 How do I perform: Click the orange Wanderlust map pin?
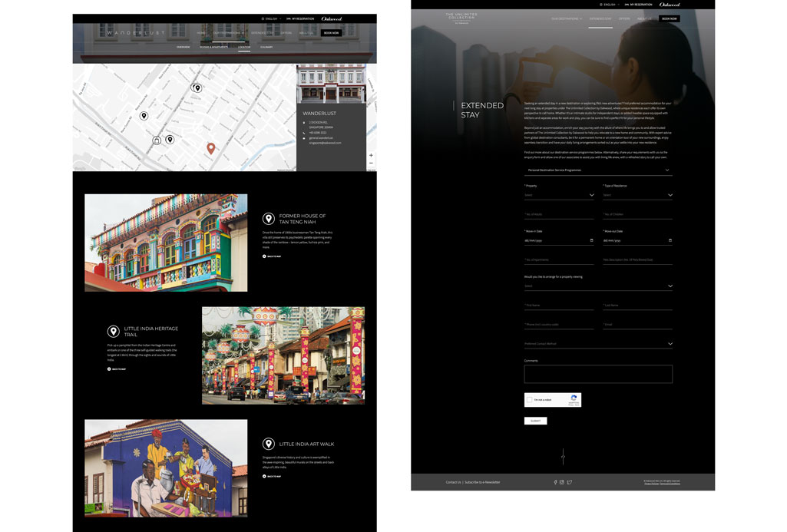pyautogui.click(x=210, y=147)
